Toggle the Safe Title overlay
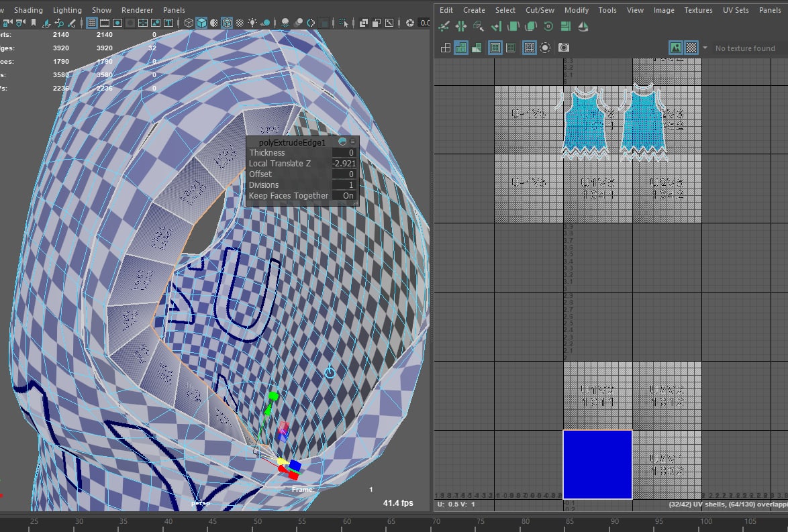The width and height of the screenshot is (788, 532). (x=168, y=23)
